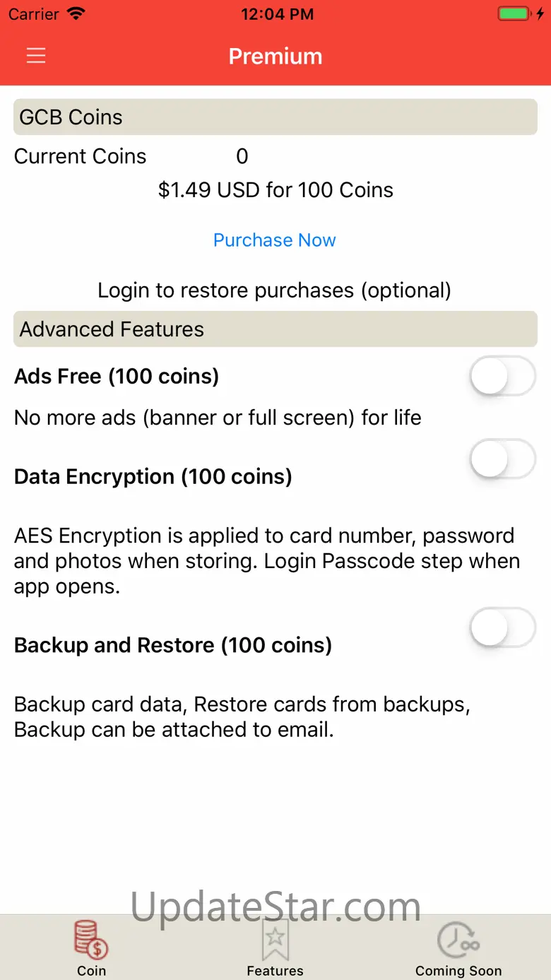
Task: Enable the Ads Free switch
Action: click(x=503, y=376)
